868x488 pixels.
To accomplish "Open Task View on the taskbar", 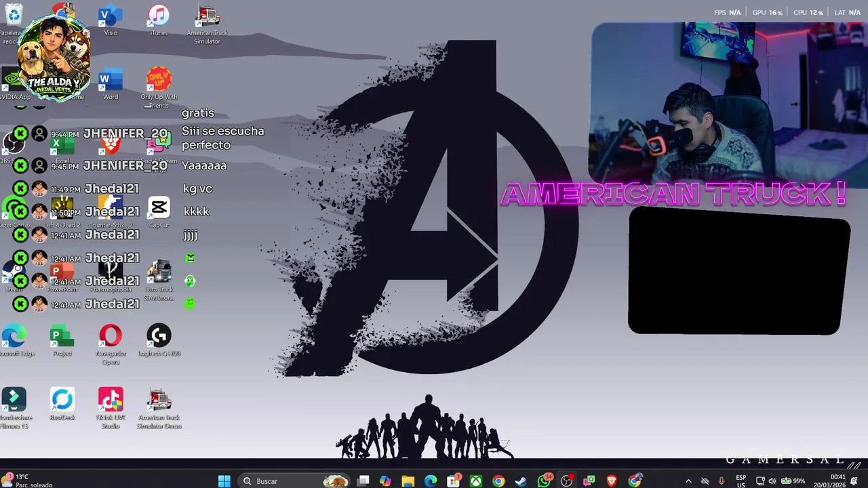I will pyautogui.click(x=363, y=481).
